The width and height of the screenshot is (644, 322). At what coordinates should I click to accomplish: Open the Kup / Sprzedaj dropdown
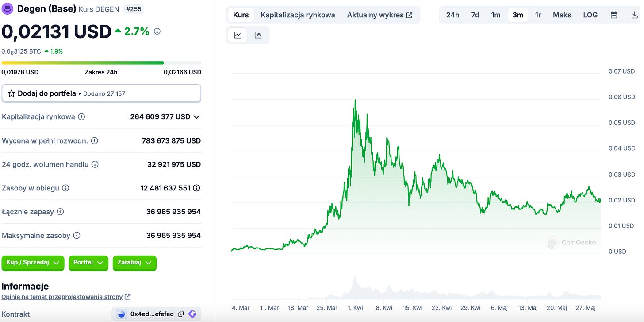point(33,263)
